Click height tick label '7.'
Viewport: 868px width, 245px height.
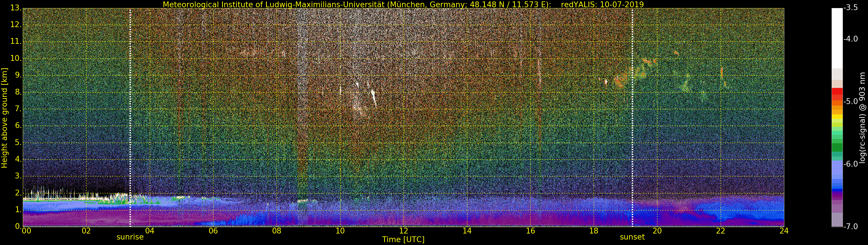pyautogui.click(x=18, y=109)
